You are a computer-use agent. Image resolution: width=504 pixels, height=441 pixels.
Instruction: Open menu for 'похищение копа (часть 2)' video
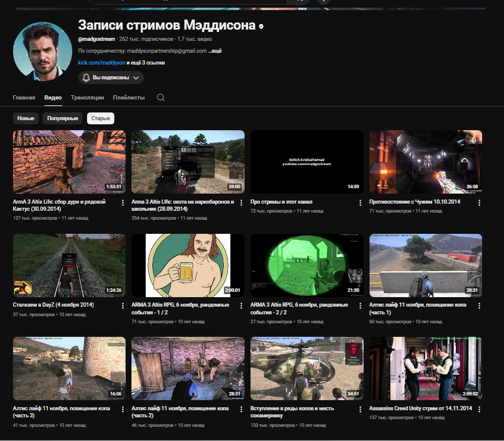pyautogui.click(x=242, y=409)
